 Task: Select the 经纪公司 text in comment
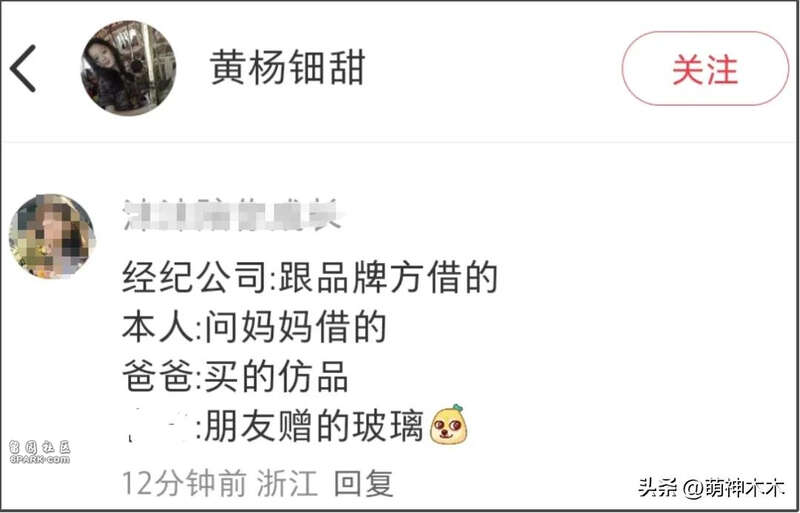pos(195,278)
